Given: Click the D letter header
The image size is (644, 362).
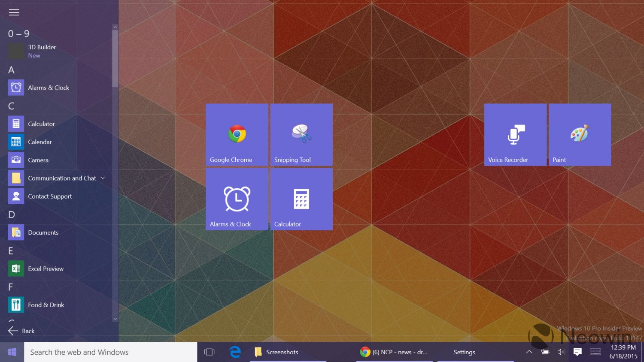Looking at the screenshot, I should [x=12, y=214].
